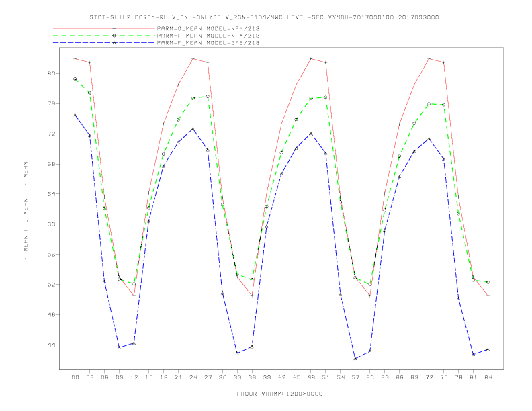Screen dimensions: 532x411
Task: Click the x-axis tick label 36
Action: click(252, 377)
